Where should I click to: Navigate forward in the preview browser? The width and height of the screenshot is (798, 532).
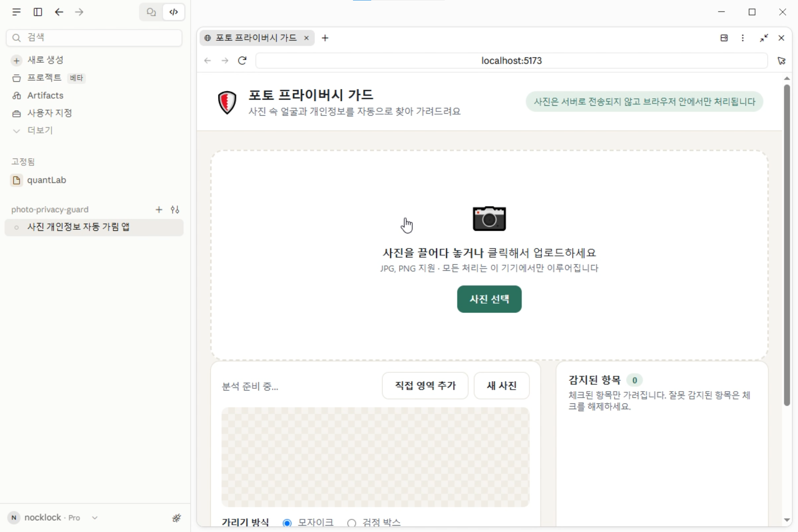[x=225, y=60]
